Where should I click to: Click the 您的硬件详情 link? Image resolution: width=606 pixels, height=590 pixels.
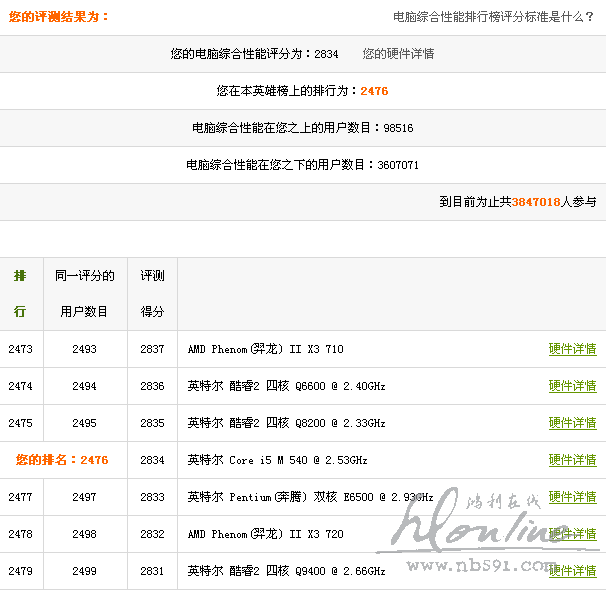click(398, 54)
